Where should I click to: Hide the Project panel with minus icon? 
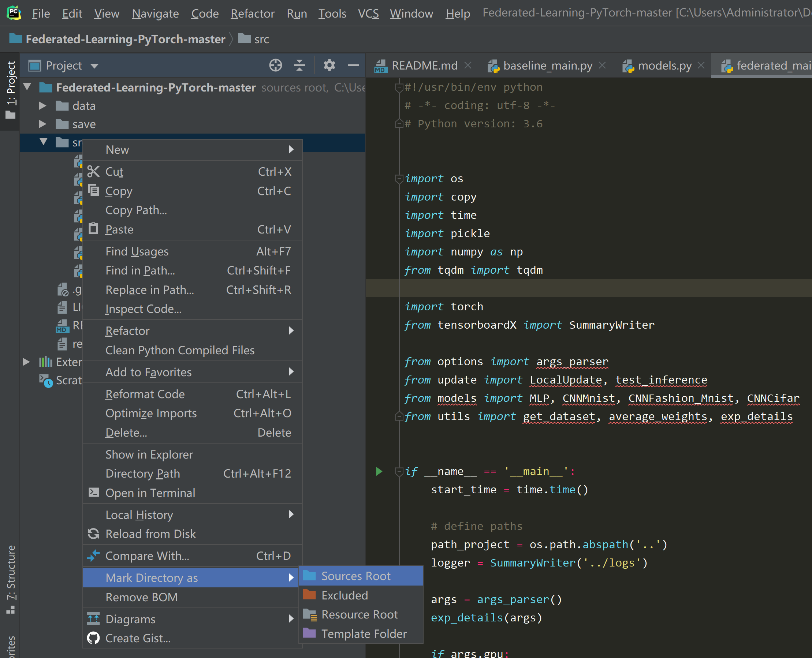[353, 66]
